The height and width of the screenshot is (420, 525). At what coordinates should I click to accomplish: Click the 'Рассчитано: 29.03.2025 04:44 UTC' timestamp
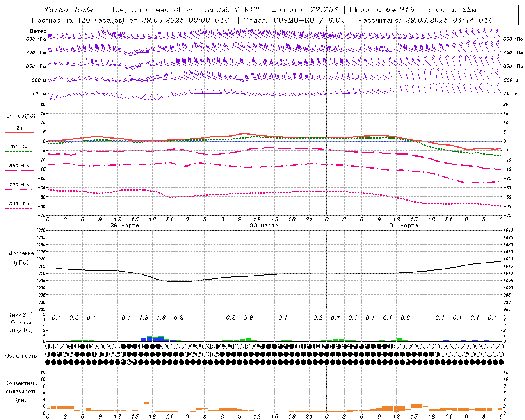(x=426, y=20)
